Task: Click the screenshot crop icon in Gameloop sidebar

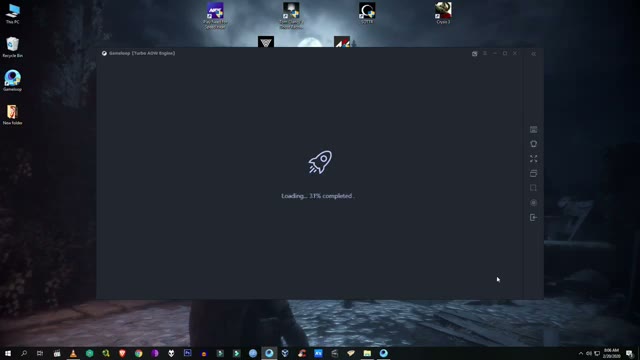Action: [533, 188]
